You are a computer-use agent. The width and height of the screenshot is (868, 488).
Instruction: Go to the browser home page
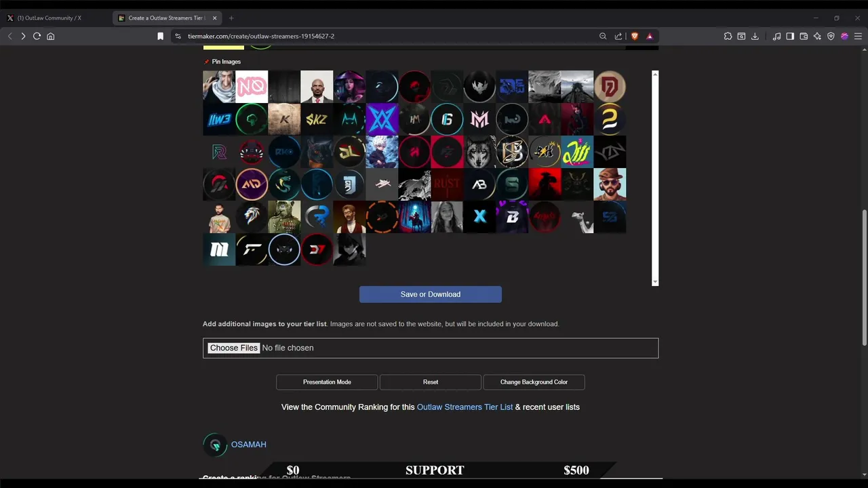tap(50, 36)
